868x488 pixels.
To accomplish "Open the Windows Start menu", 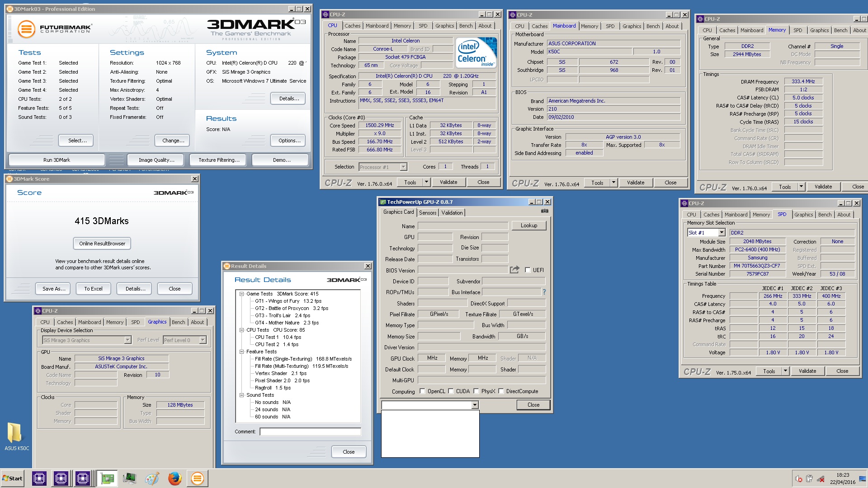I will [x=13, y=479].
